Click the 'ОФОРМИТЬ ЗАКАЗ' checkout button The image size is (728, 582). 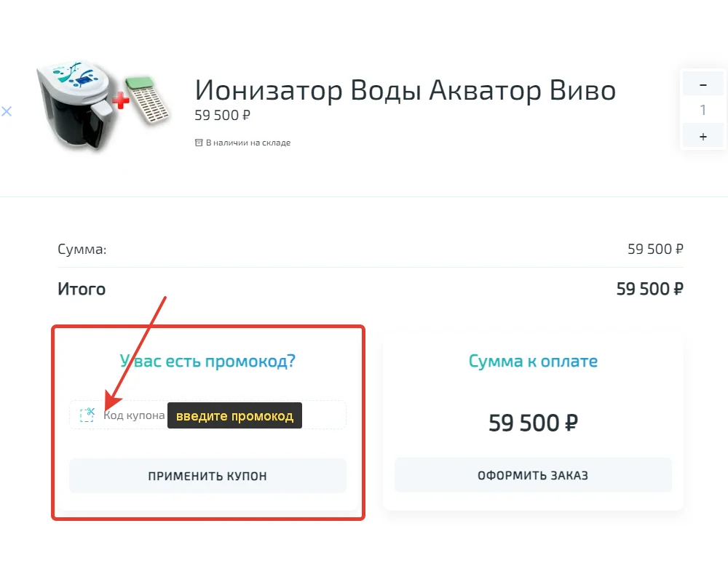(x=532, y=475)
